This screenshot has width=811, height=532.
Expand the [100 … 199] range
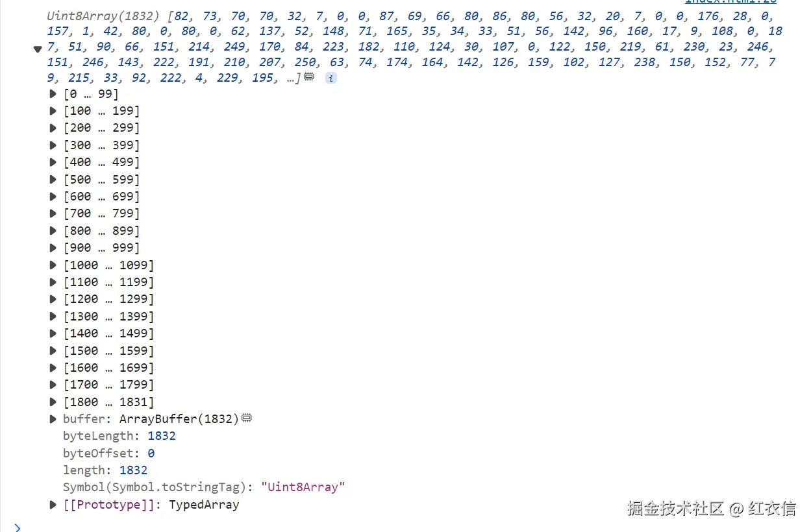[53, 111]
